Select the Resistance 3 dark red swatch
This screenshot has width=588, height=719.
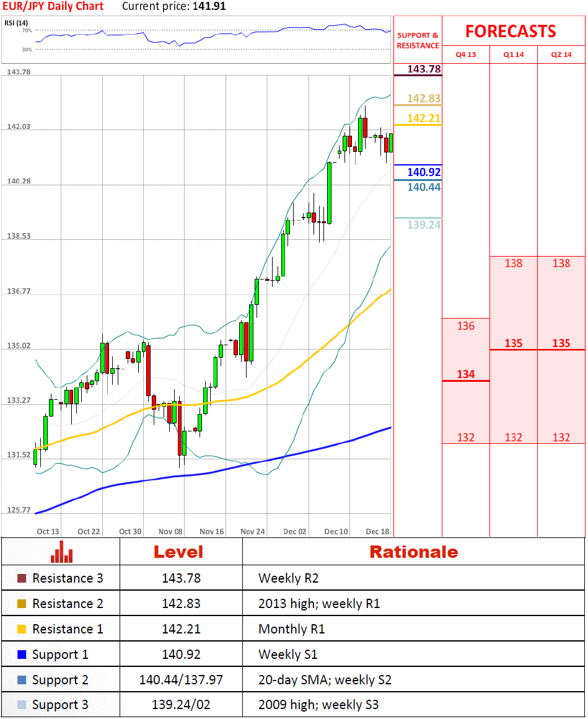[22, 578]
